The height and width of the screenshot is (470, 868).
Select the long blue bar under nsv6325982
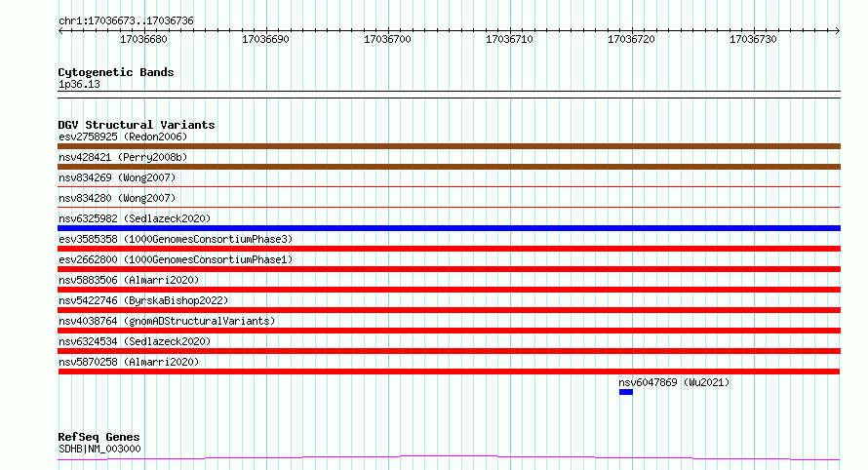point(449,228)
